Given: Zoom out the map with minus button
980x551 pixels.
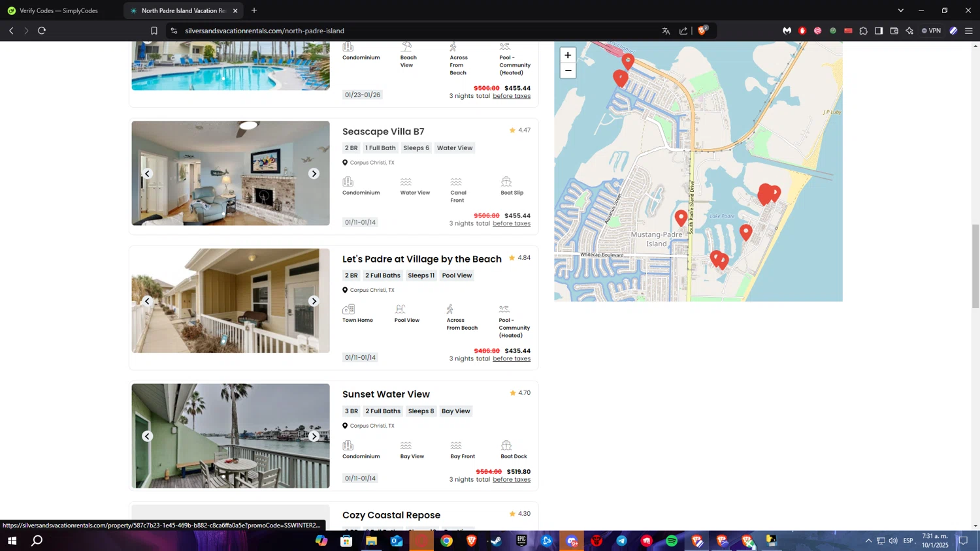Looking at the screenshot, I should tap(568, 71).
